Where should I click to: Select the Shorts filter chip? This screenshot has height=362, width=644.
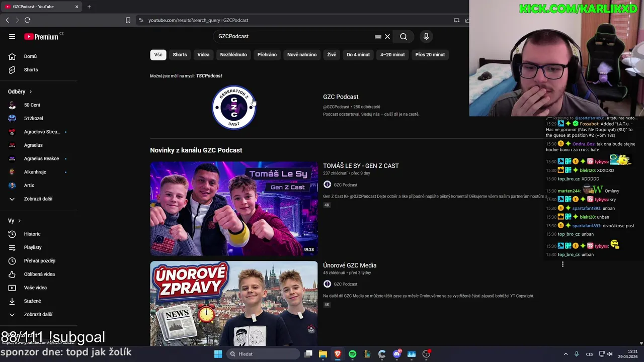[x=180, y=55]
